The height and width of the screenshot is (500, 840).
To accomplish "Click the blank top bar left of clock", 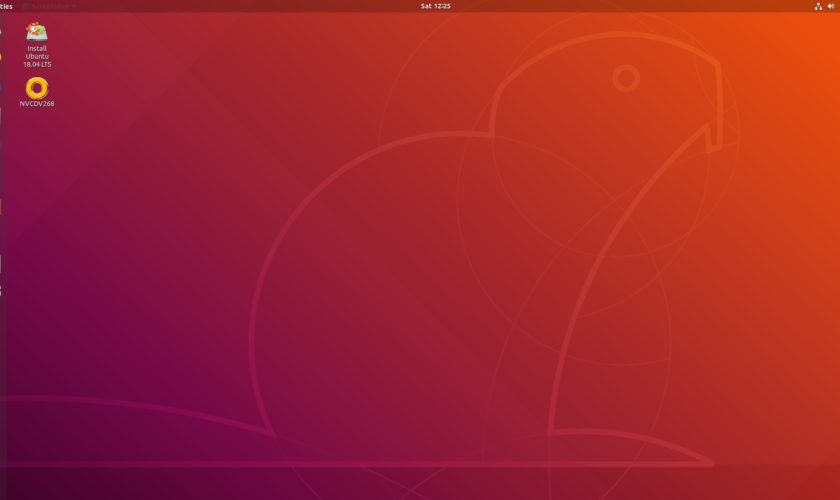I will coord(250,6).
